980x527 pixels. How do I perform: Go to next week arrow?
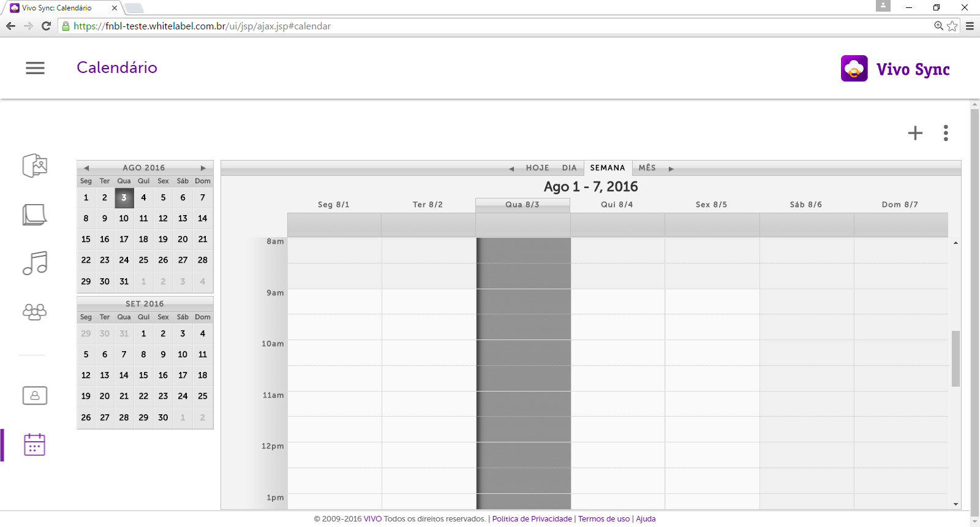tap(671, 169)
